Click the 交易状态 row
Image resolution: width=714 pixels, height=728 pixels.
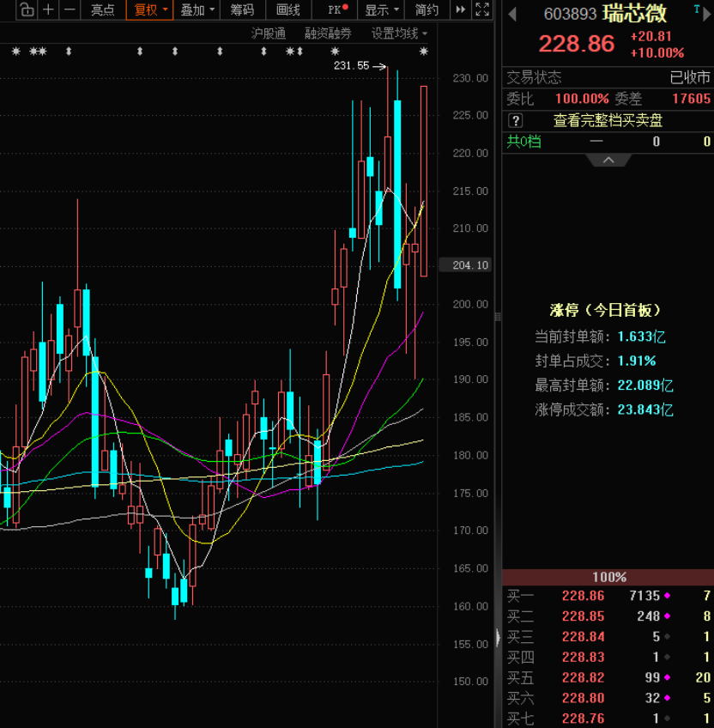pyautogui.click(x=608, y=77)
